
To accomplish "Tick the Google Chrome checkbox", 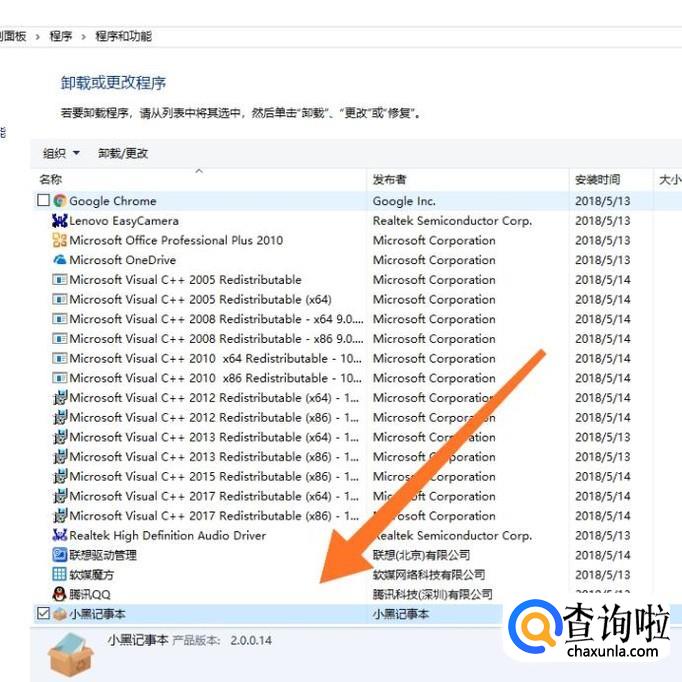I will 43,201.
